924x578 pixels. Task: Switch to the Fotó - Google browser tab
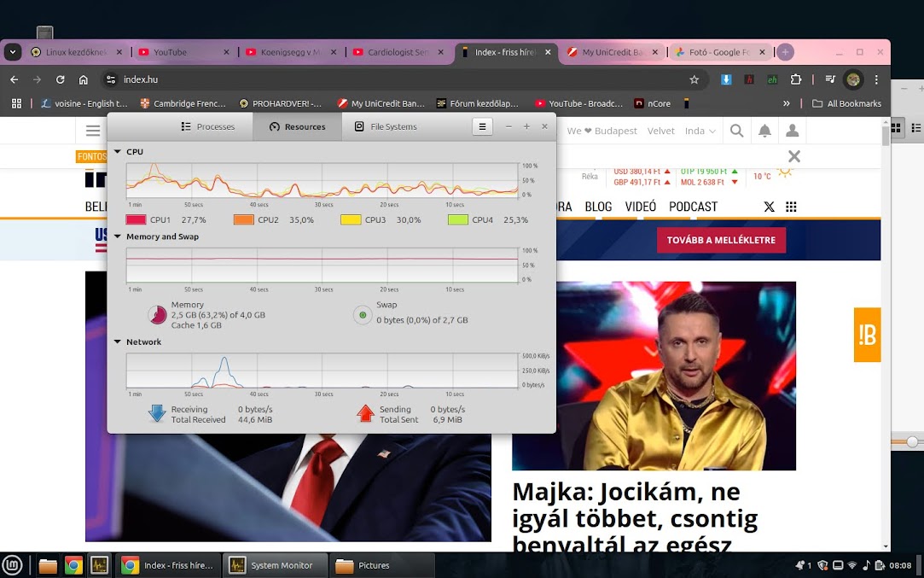(x=719, y=52)
